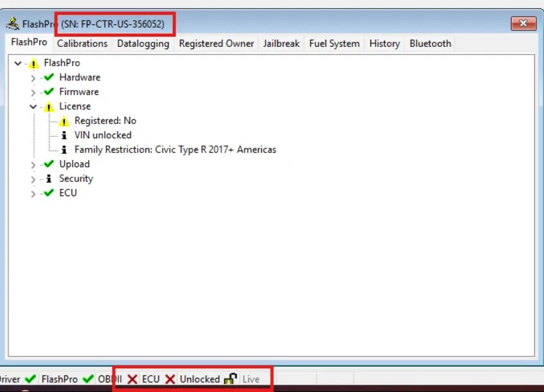544x392 pixels.
Task: Select the 'VIN unlocked' row
Action: [103, 135]
